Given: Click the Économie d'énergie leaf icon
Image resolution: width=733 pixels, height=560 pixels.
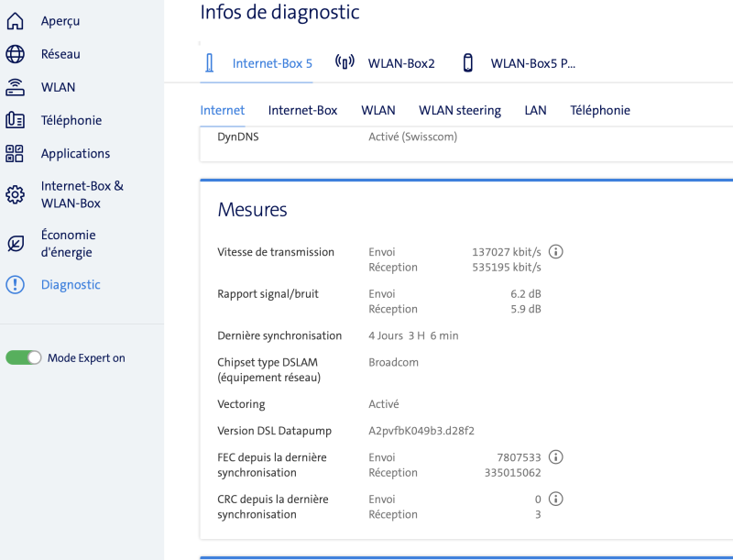Looking at the screenshot, I should point(16,244).
